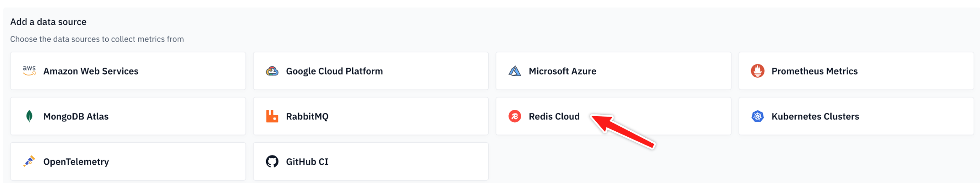The width and height of the screenshot is (980, 183).
Task: Click the orange RabbitMQ logo
Action: click(272, 116)
